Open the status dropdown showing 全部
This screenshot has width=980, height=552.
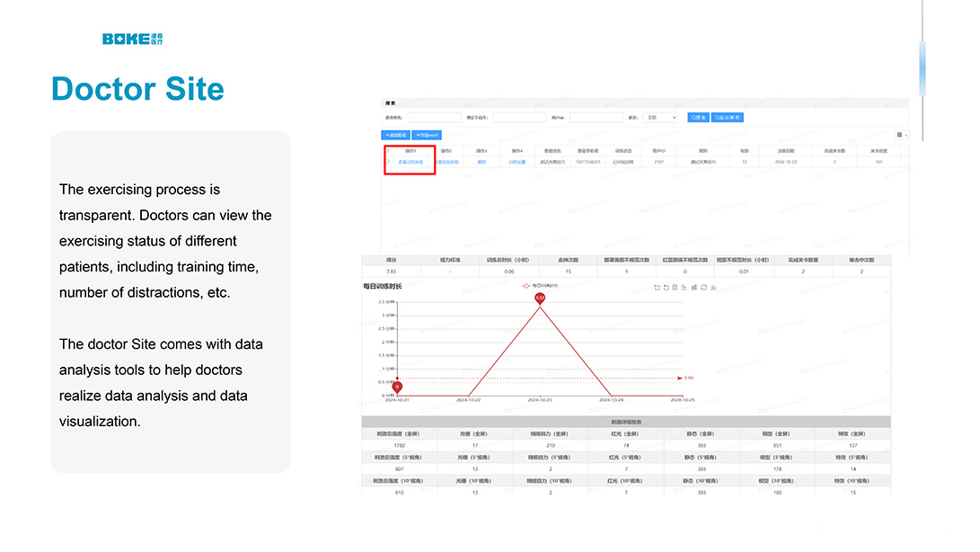[x=661, y=117]
